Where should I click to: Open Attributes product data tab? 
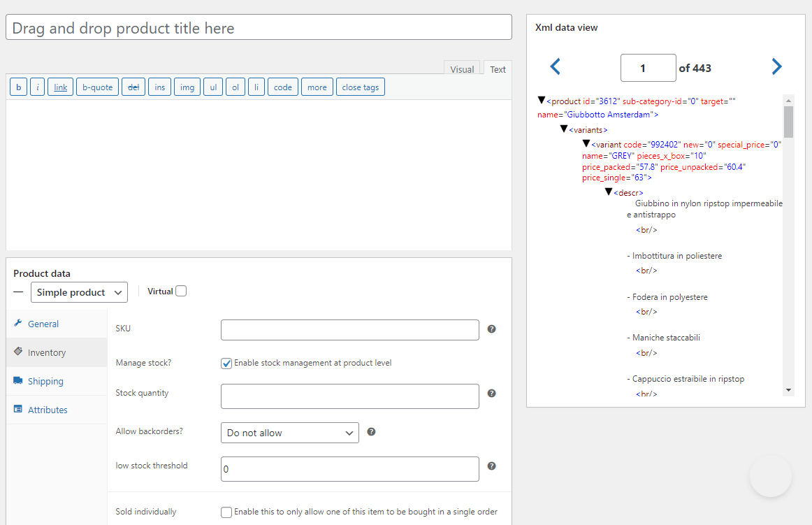tap(57, 410)
